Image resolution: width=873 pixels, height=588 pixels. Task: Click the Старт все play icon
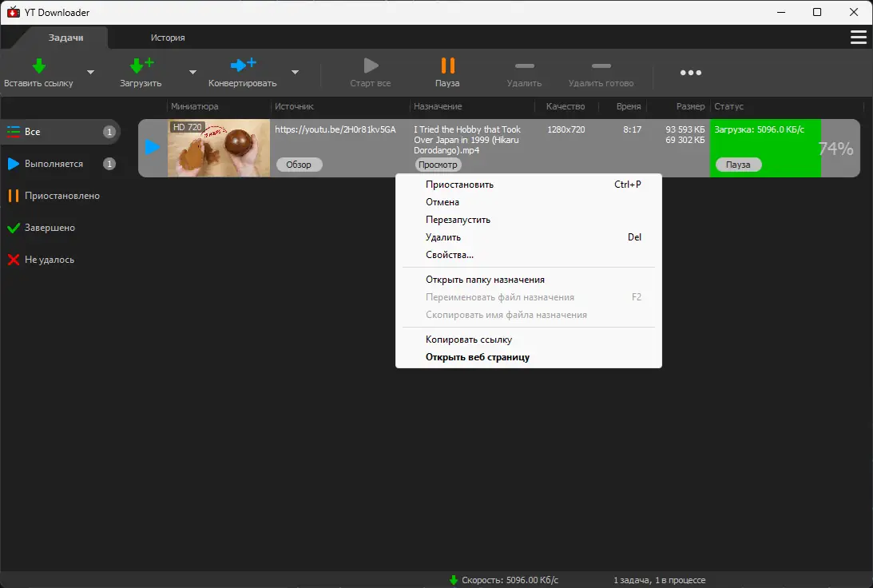click(x=371, y=66)
